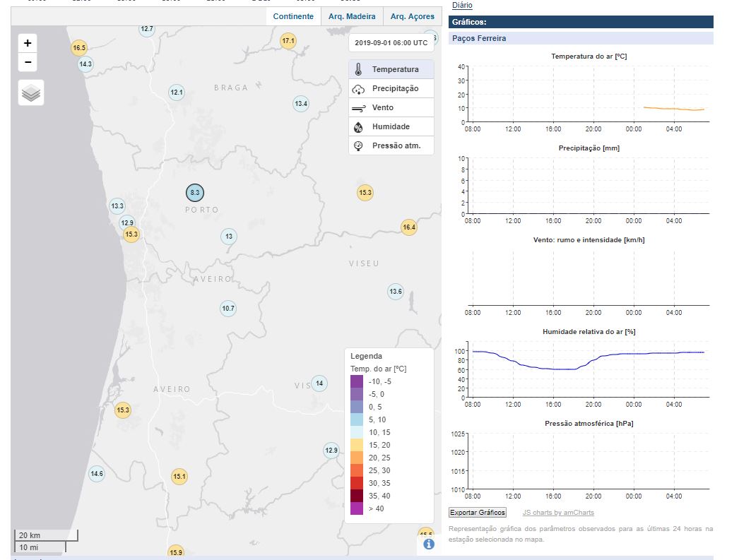Image resolution: width=751 pixels, height=560 pixels.
Task: Select the 12.1 station marker
Action: coord(177,93)
